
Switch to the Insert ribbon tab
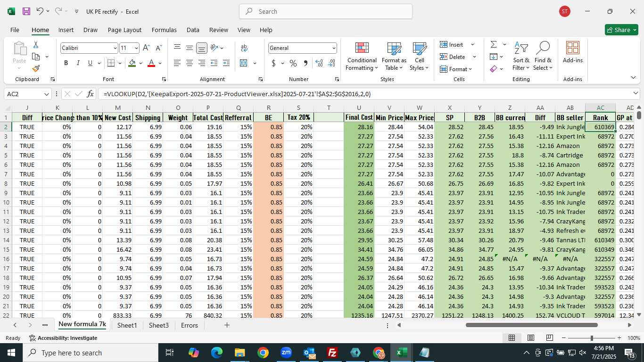[66, 30]
